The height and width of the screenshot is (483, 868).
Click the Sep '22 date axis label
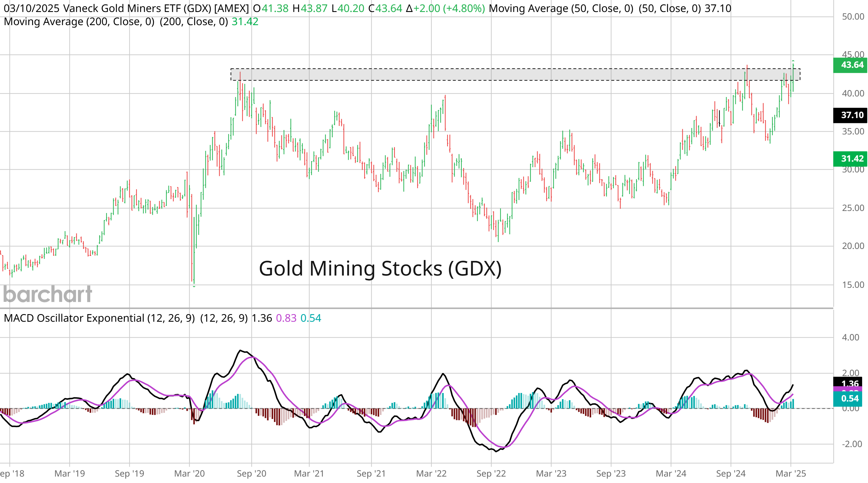coord(491,474)
